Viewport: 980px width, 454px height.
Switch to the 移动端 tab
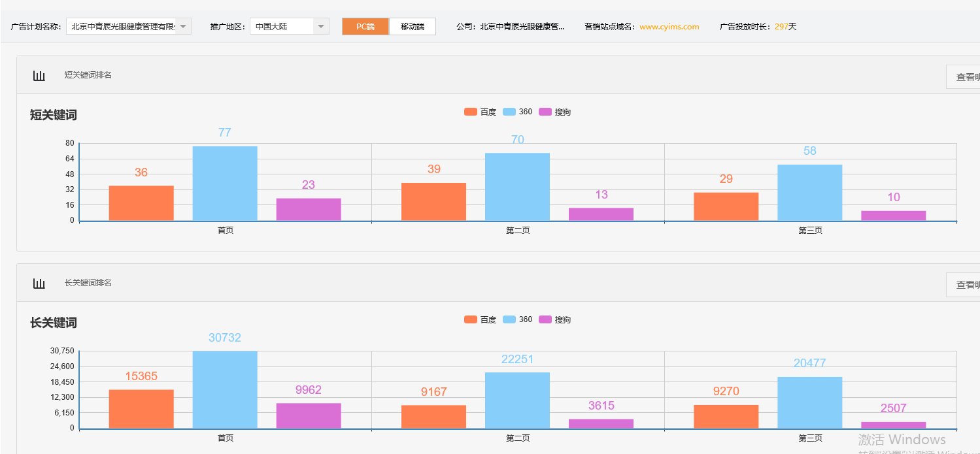pyautogui.click(x=413, y=26)
